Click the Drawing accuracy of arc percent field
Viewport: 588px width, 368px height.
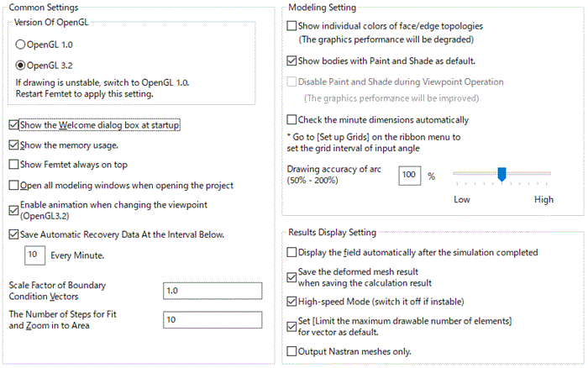(409, 175)
